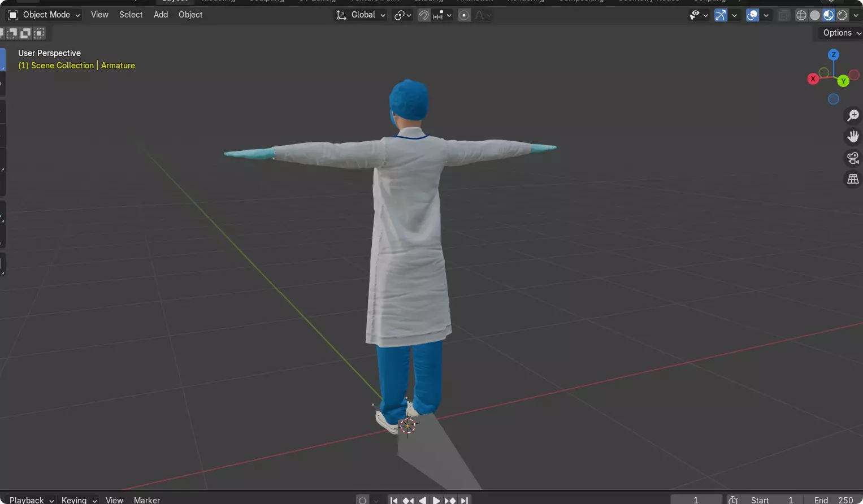Click the blue Z axis gizmo ball
The image size is (863, 504).
[834, 55]
